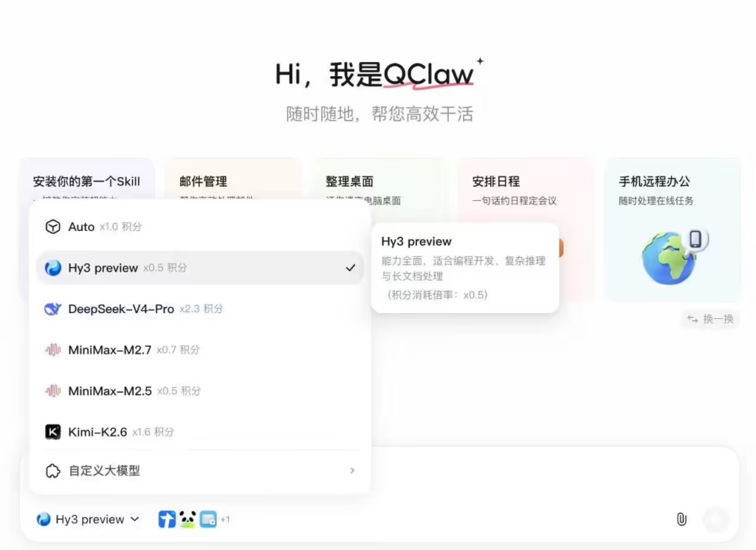Click the blue arrow skill icon near input box
756x550 pixels.
click(x=166, y=519)
